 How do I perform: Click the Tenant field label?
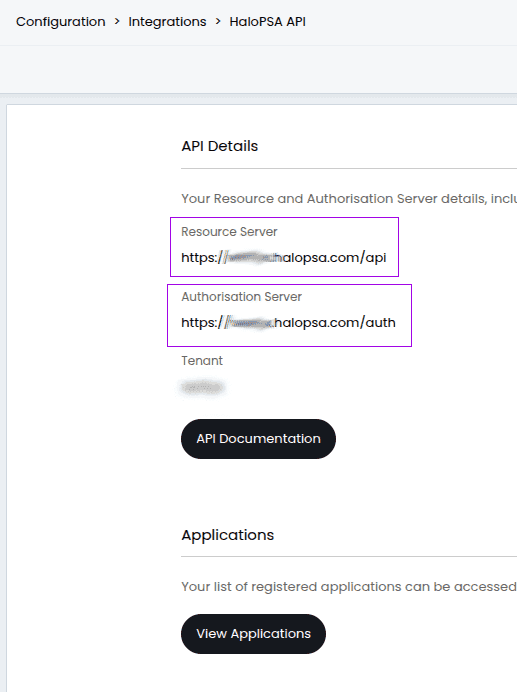point(202,361)
